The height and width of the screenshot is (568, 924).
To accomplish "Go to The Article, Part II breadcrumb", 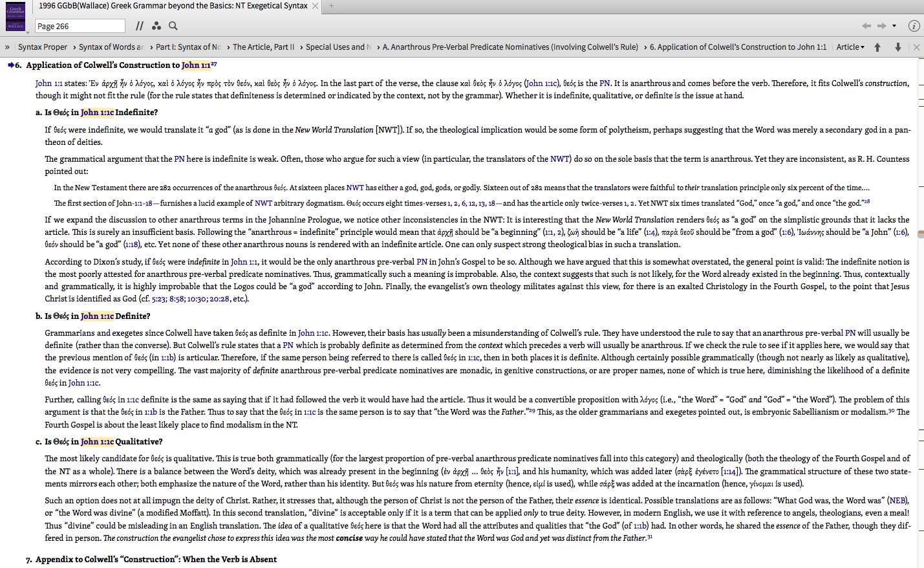I will point(263,47).
